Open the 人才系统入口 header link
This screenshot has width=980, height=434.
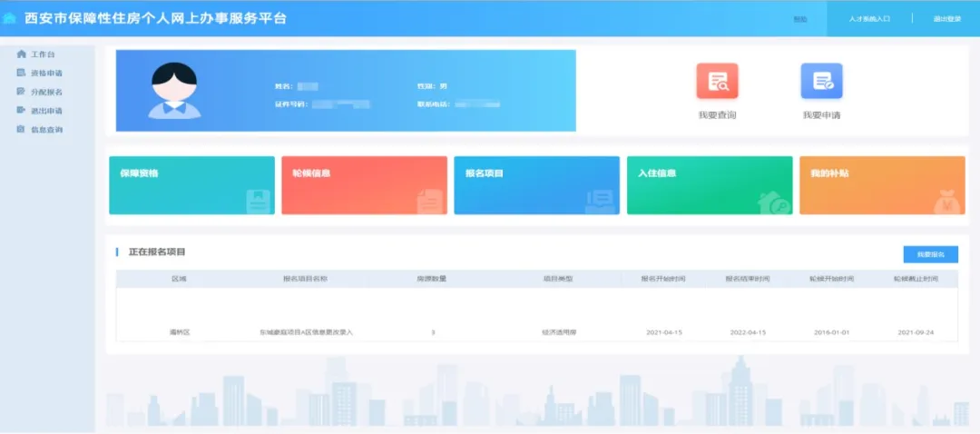(x=869, y=19)
